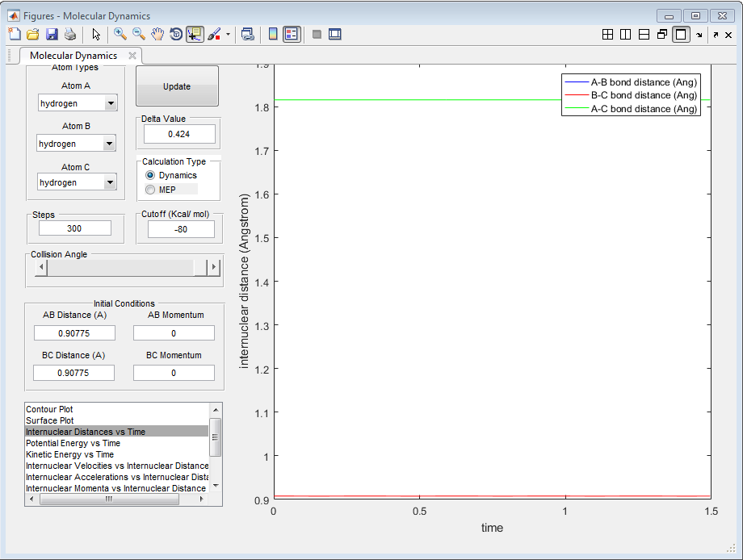Select Potential Energy vs Time in list
This screenshot has height=560, width=743.
(x=73, y=443)
